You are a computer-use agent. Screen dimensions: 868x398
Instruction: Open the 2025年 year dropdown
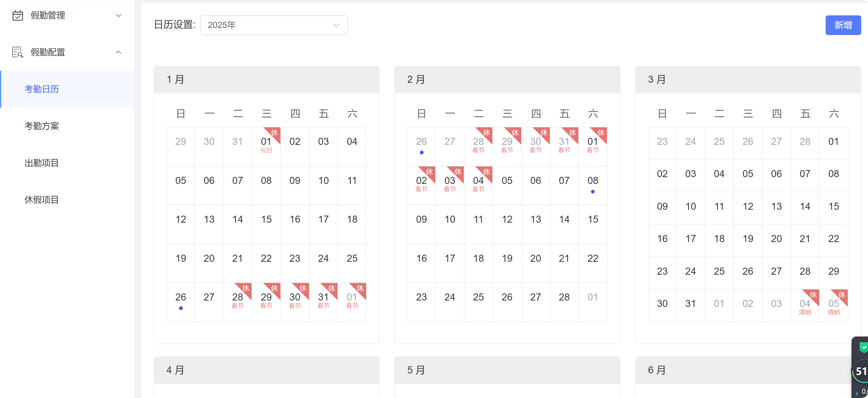pyautogui.click(x=274, y=25)
